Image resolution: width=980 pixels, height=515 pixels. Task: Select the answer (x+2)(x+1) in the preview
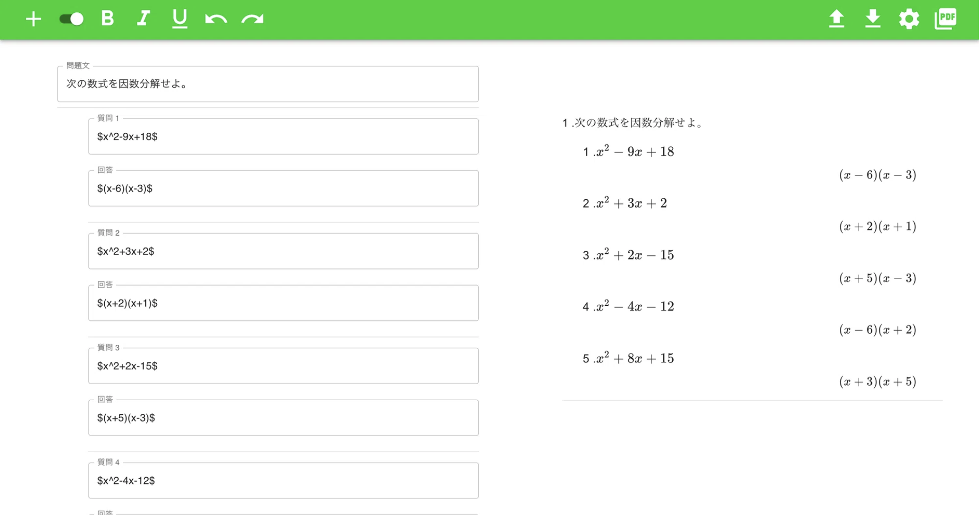[x=878, y=226]
